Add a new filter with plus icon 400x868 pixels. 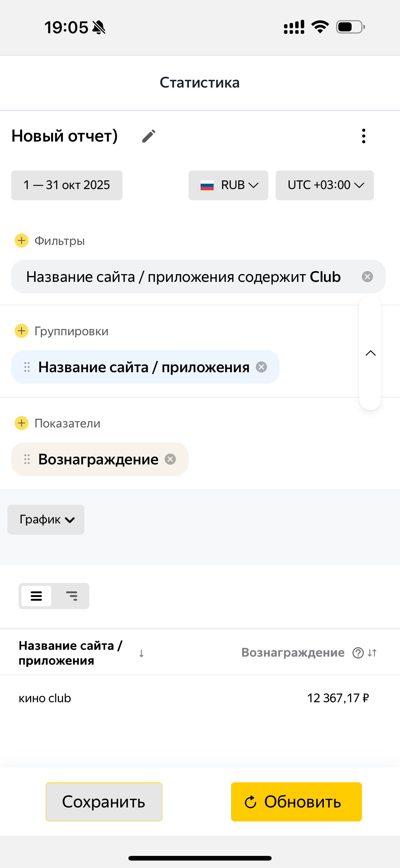tap(21, 241)
